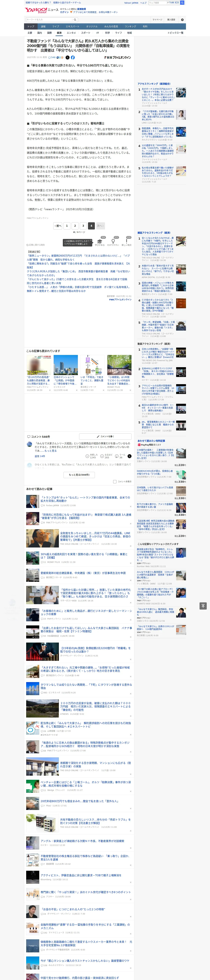Screen dimensions: 210x980
Task: Play 動画アクセスランキング item 1 video thumbnail
Action: [181, 353]
